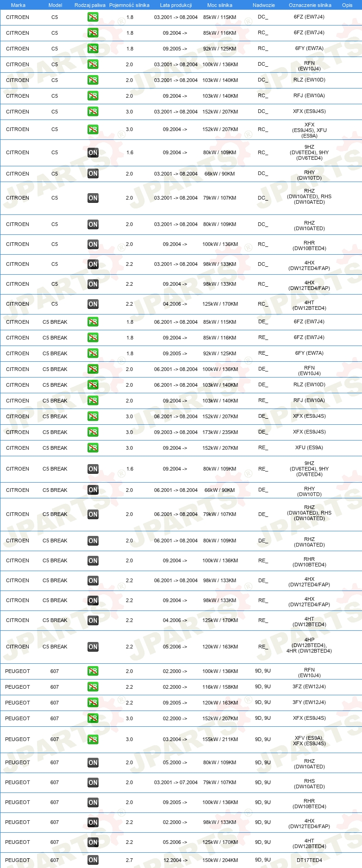The image size is (362, 868).
Task: Click the Marka column header
Action: (18, 5)
